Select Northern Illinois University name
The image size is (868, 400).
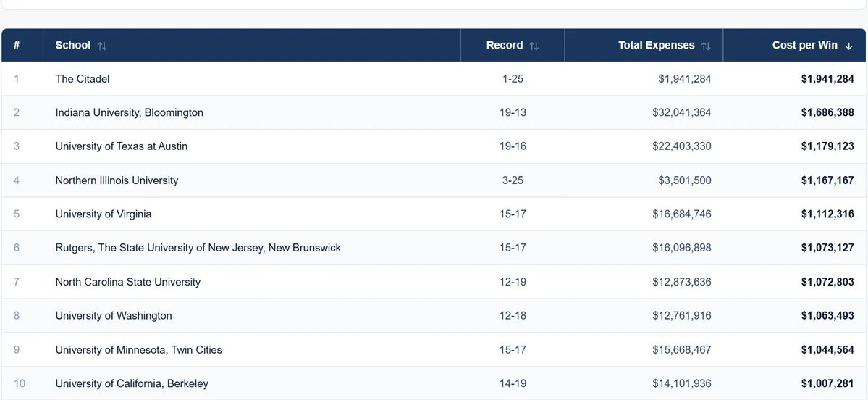coord(117,180)
